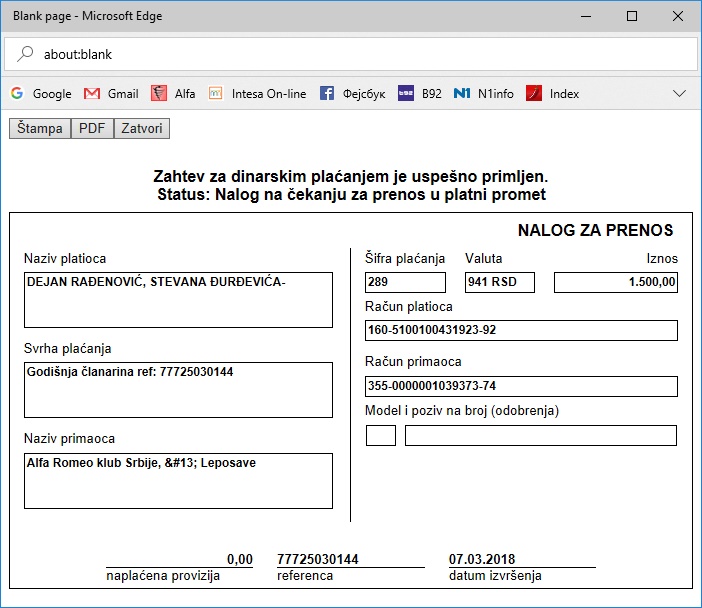
Task: Open the B92 bookmark icon
Action: coord(406,93)
